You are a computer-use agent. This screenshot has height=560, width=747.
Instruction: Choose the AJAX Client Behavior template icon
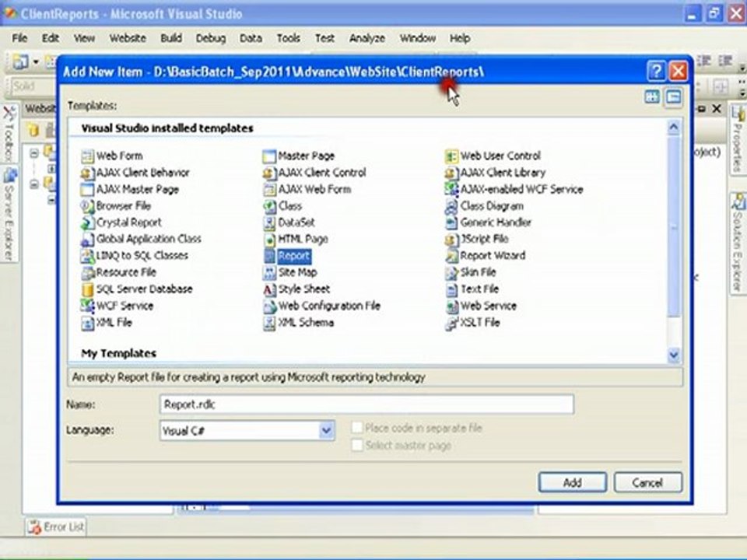tap(87, 173)
